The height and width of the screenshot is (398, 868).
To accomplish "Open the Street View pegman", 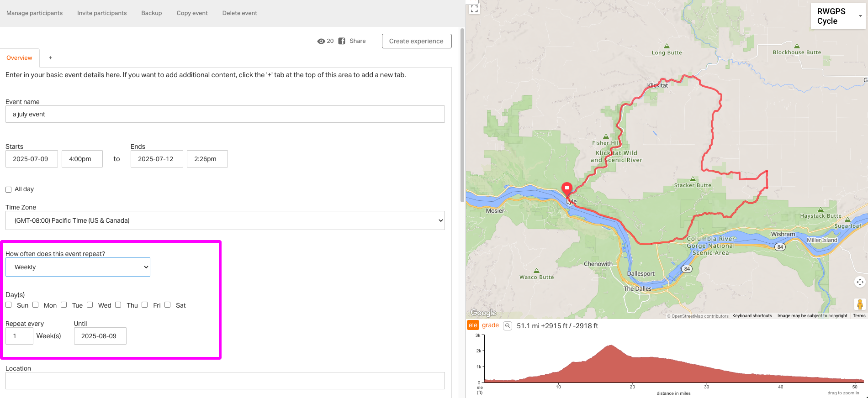I will point(860,304).
